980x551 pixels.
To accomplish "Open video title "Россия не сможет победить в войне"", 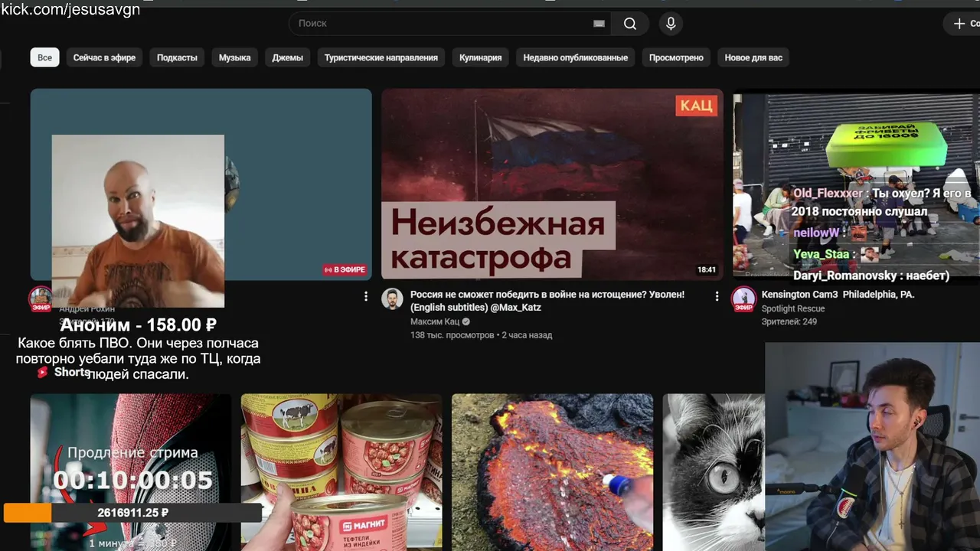I will (x=547, y=301).
